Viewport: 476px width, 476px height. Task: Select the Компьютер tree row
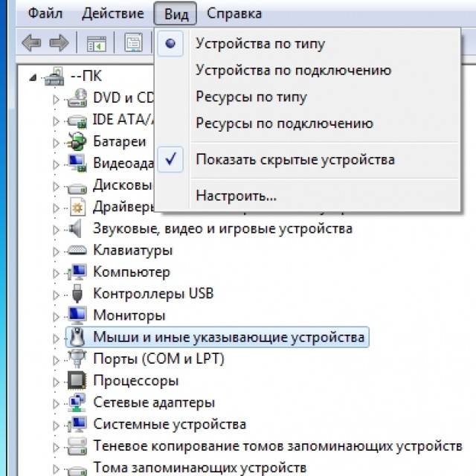132,272
